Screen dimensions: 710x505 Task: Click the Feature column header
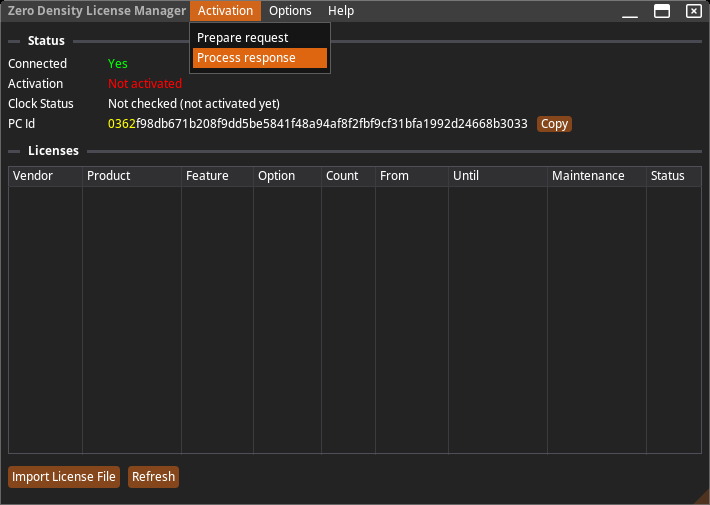(217, 176)
